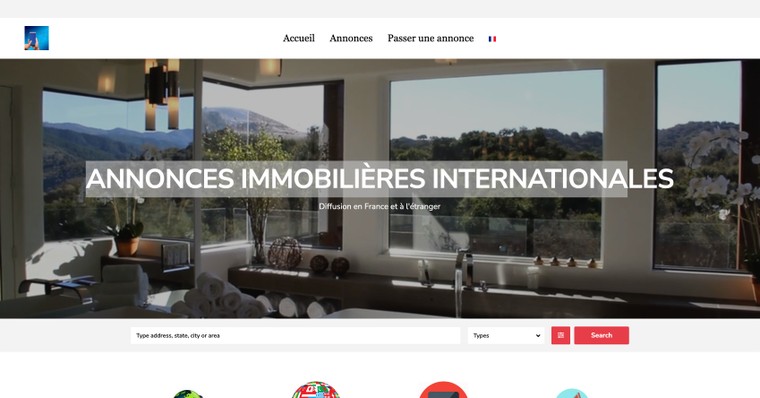Click the Annonces Immobilières Internationales heading
This screenshot has width=760, height=398.
click(x=380, y=178)
